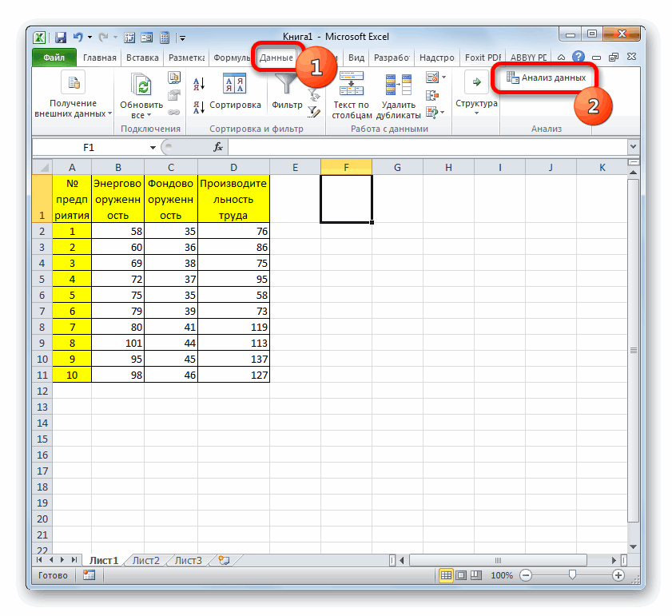Open the undo history dropdown arrow

coord(89,38)
